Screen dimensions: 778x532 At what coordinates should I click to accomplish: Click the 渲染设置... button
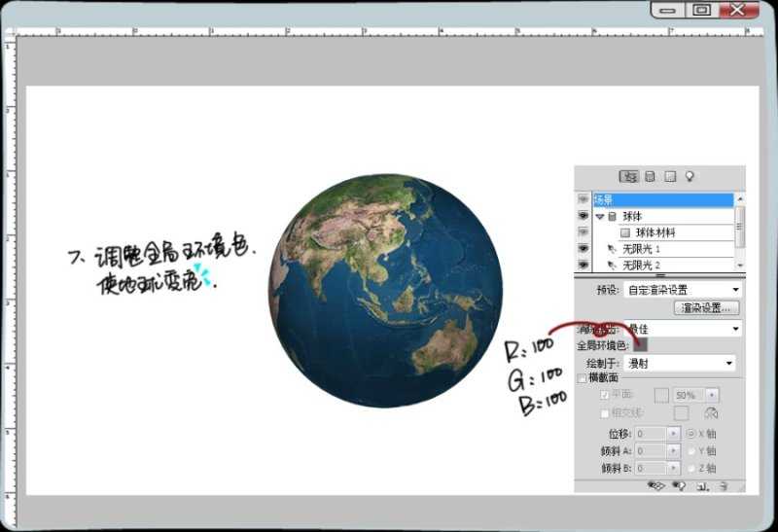706,308
